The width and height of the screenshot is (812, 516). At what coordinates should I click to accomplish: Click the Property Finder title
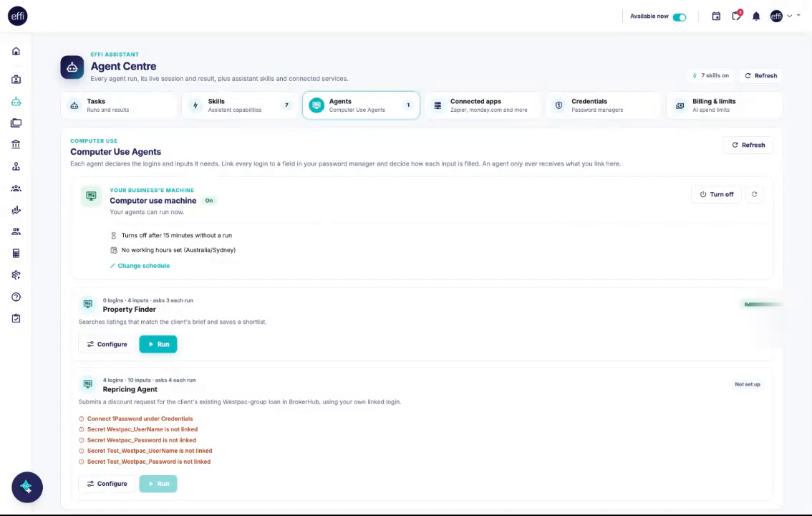129,310
